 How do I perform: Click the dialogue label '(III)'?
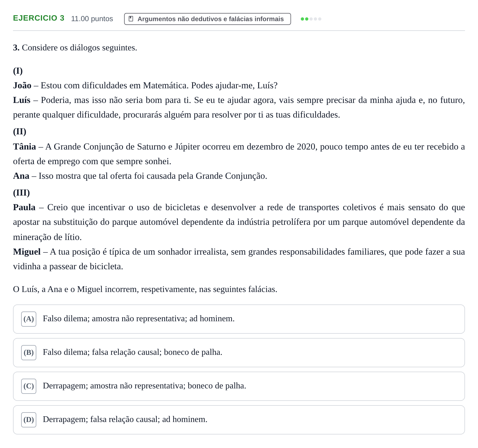click(x=21, y=193)
